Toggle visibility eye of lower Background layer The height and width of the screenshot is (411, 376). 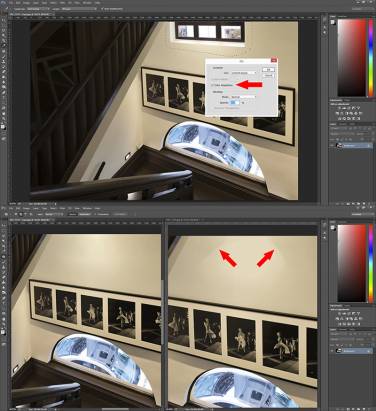(333, 351)
